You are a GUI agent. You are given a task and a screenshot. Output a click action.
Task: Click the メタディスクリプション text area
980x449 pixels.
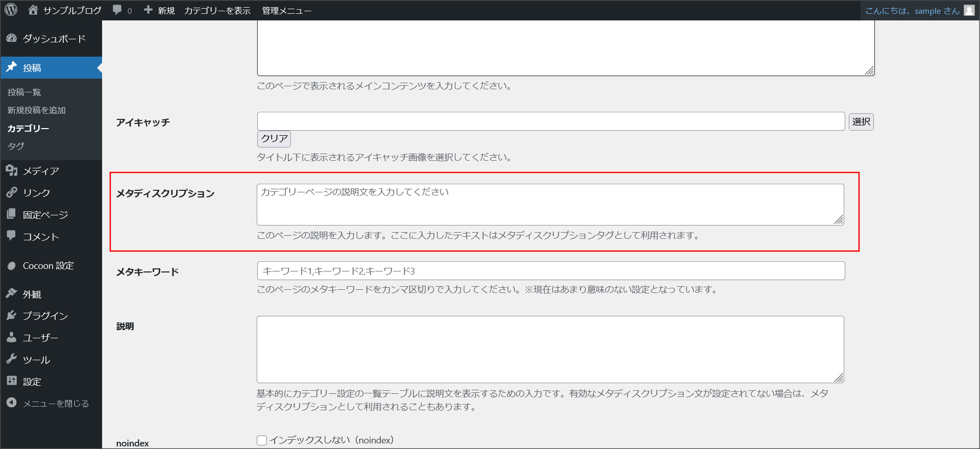point(550,205)
